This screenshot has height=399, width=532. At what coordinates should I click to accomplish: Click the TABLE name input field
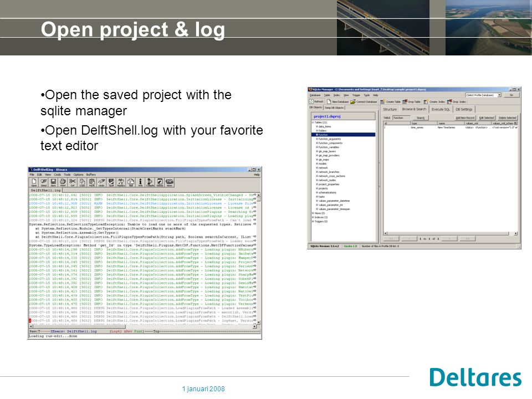coord(402,117)
